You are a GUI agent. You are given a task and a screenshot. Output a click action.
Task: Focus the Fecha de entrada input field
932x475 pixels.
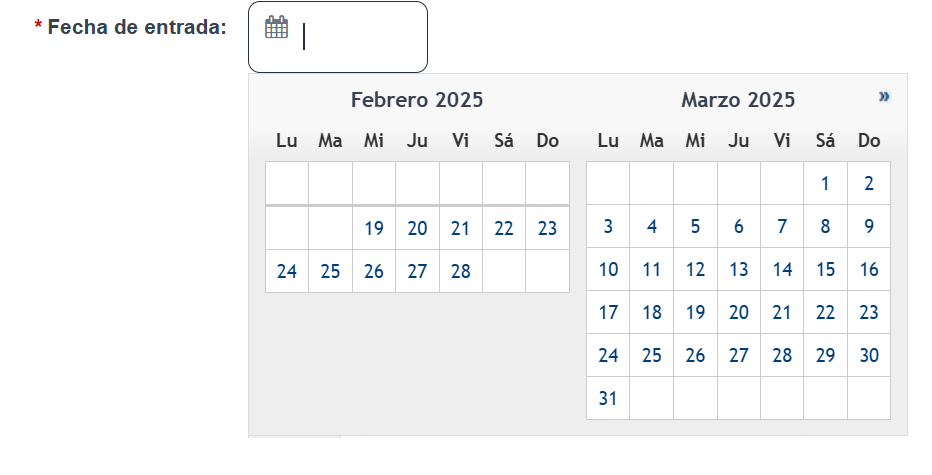tap(338, 37)
